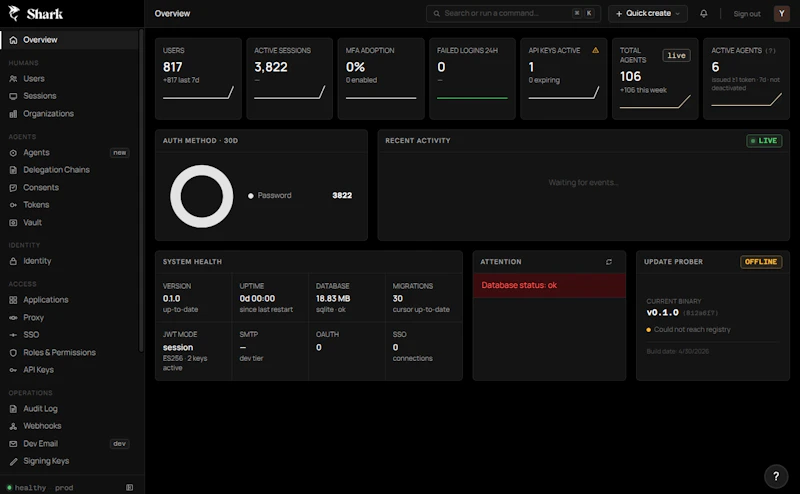Viewport: 800px width, 494px height.
Task: Click the Password legend dot
Action: pyautogui.click(x=251, y=196)
